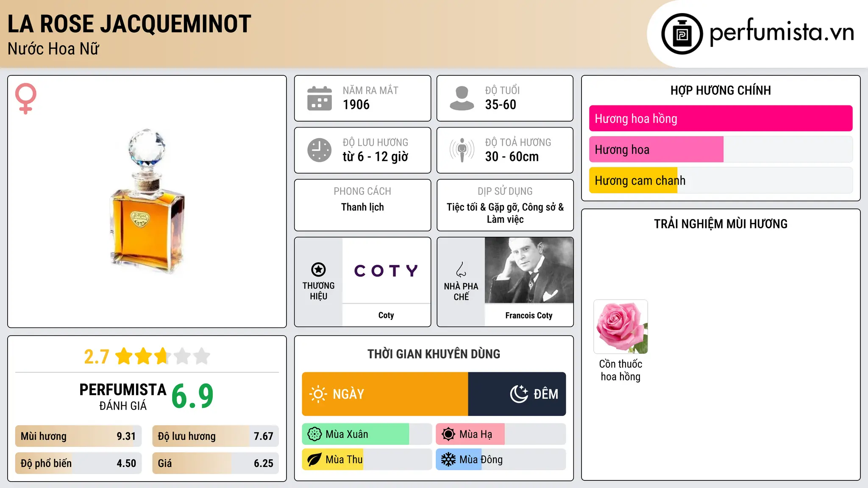868x488 pixels.
Task: Click the leaf icon for Mùa Thu
Action: (314, 460)
